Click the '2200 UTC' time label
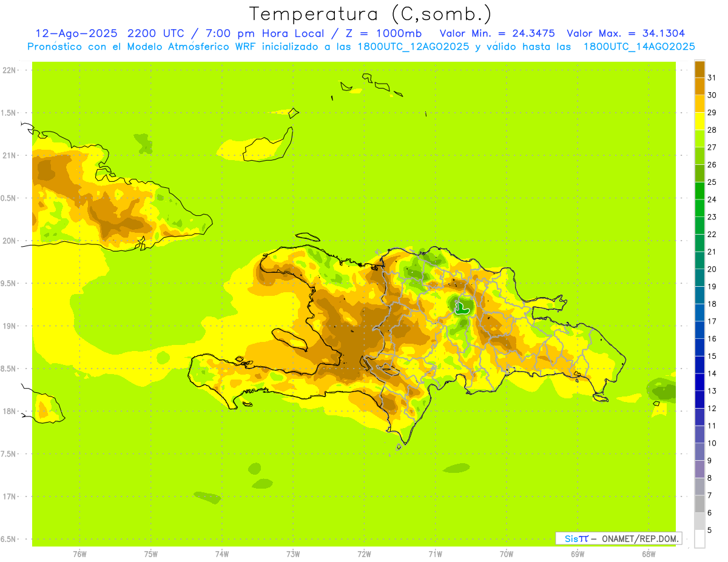Image resolution: width=728 pixels, height=562 pixels. click(x=157, y=33)
